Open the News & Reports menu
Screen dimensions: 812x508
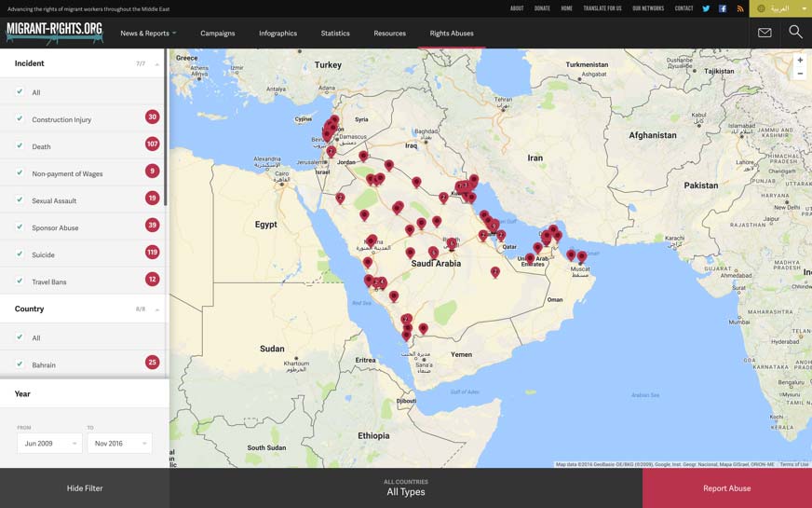(x=148, y=34)
